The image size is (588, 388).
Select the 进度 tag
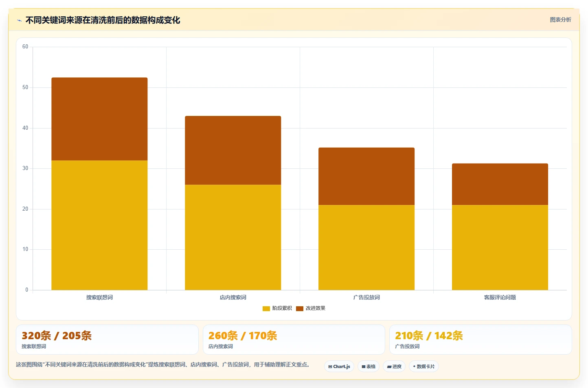(x=394, y=366)
